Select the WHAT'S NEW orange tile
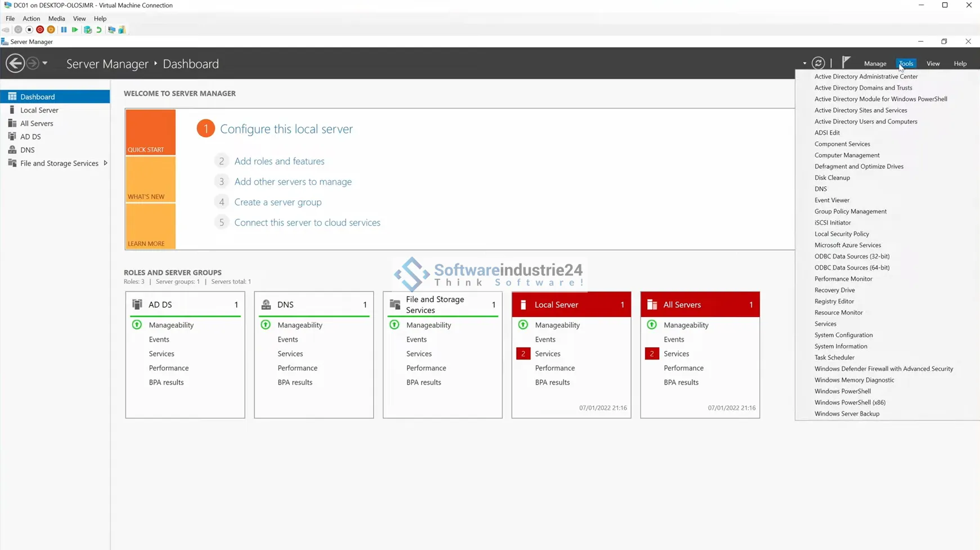980x550 pixels. (150, 180)
